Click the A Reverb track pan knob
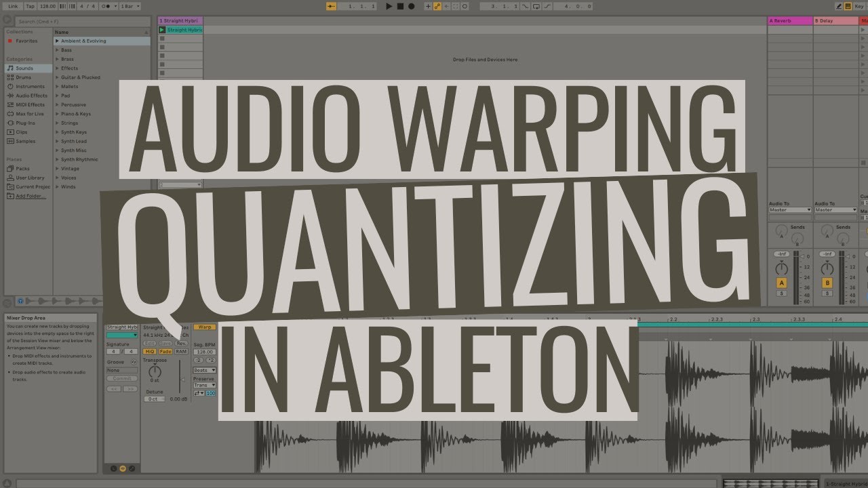The image size is (868, 488). tap(781, 268)
